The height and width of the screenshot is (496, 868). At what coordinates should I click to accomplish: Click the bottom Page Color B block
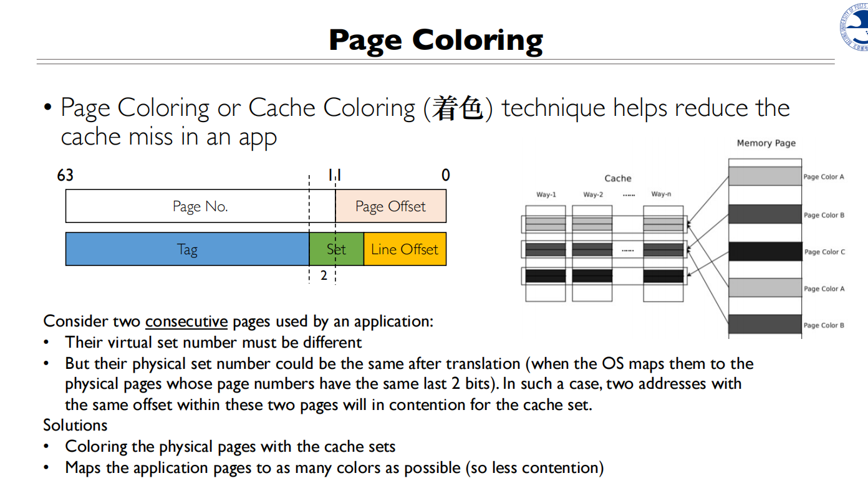pyautogui.click(x=764, y=324)
